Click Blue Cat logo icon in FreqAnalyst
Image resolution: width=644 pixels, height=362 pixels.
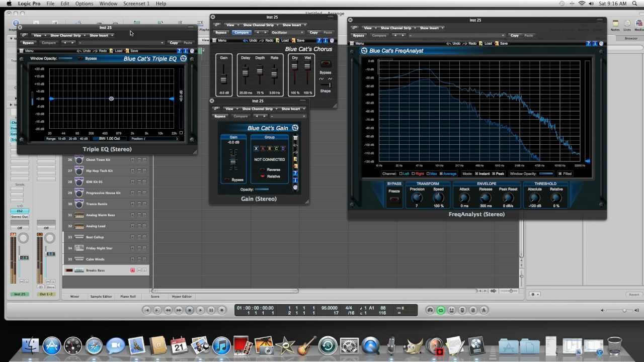364,51
